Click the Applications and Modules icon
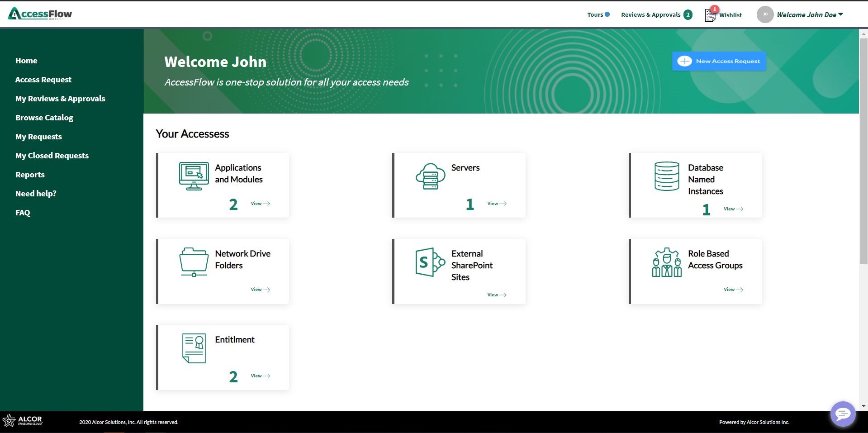Viewport: 868px width, 433px height. [193, 176]
